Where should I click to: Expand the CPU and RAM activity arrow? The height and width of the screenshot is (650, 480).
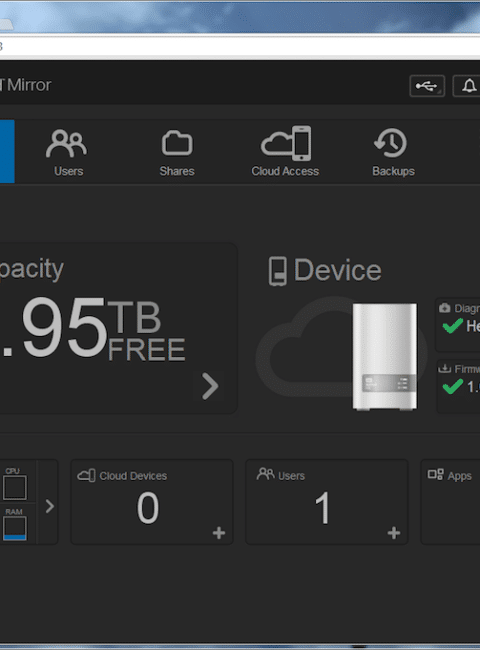(x=49, y=506)
